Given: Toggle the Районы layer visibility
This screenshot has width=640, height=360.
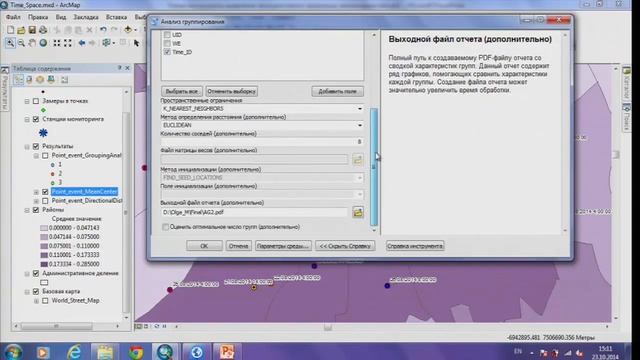Looking at the screenshot, I should 36,210.
